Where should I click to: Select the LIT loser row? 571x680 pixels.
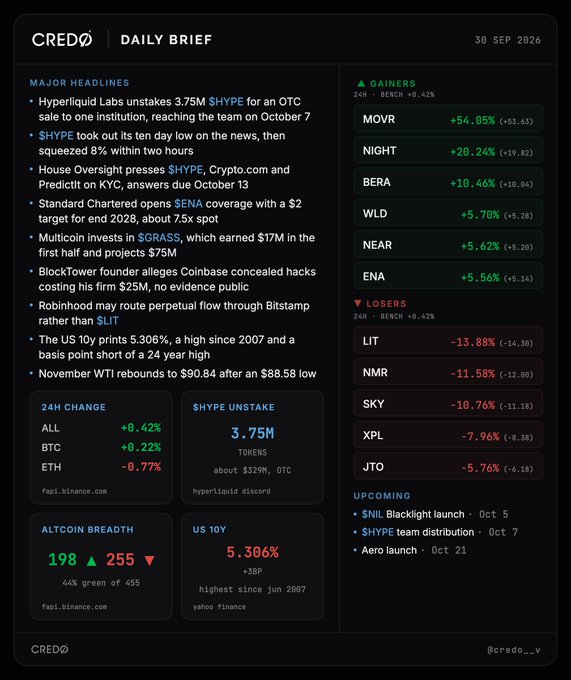click(x=448, y=341)
